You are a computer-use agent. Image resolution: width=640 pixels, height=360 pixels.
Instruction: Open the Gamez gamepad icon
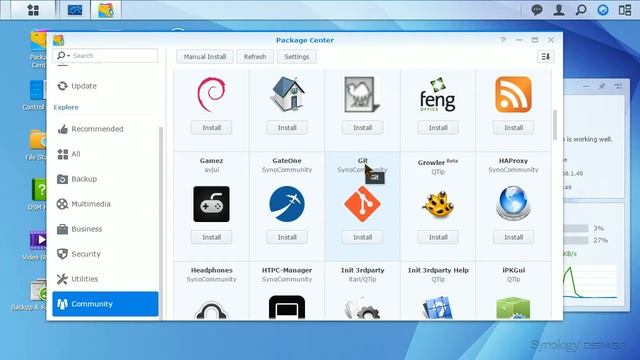point(211,204)
